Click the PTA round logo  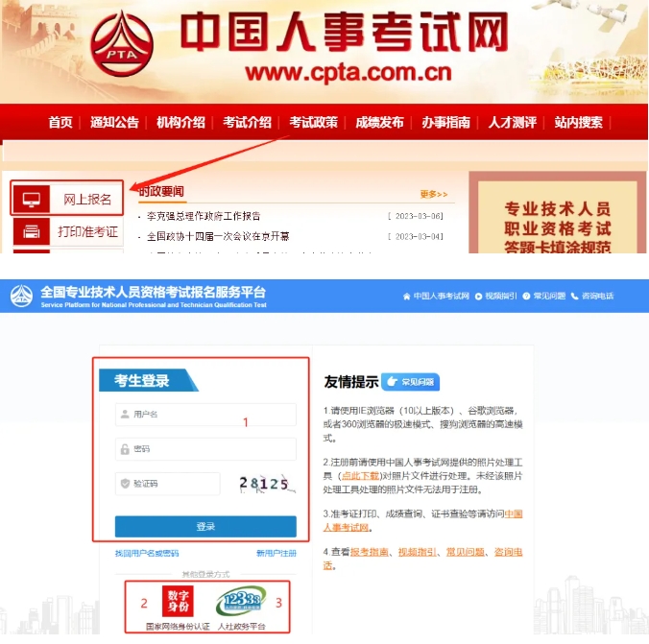[x=122, y=44]
